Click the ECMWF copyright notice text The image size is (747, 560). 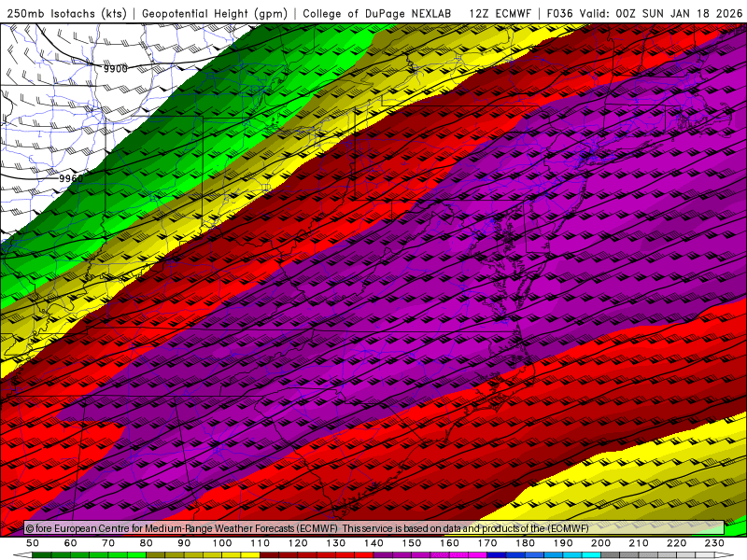[307, 528]
